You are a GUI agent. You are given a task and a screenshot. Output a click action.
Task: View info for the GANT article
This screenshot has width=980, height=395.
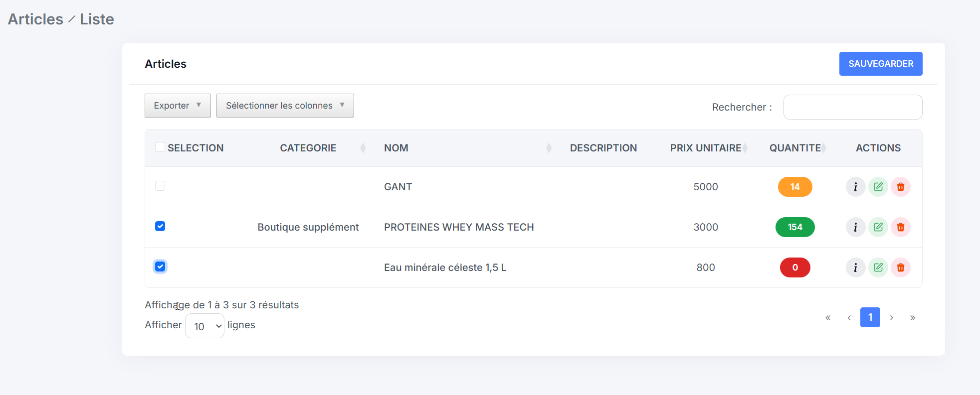855,187
